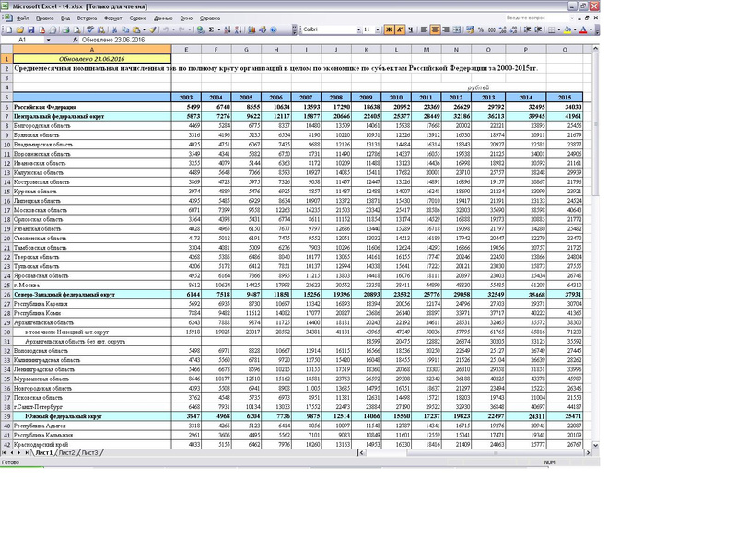The height and width of the screenshot is (560, 737).
Task: Sort ascending with the A-Z icon
Action: (227, 29)
